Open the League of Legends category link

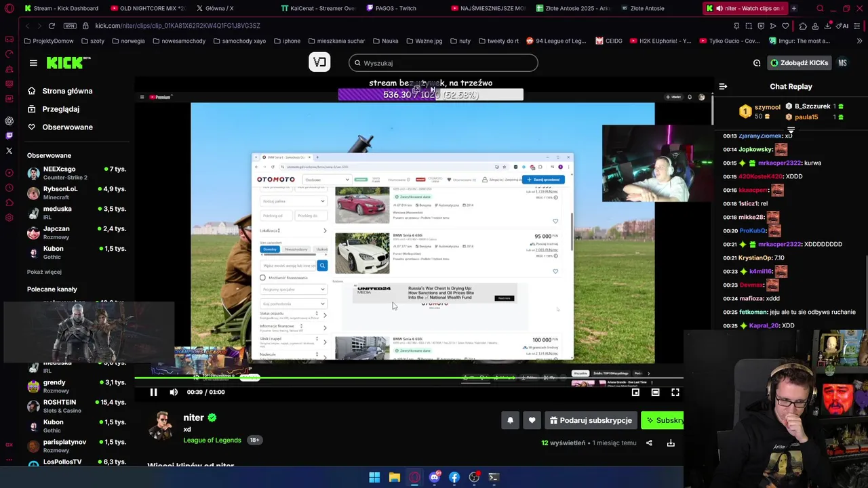pos(212,441)
